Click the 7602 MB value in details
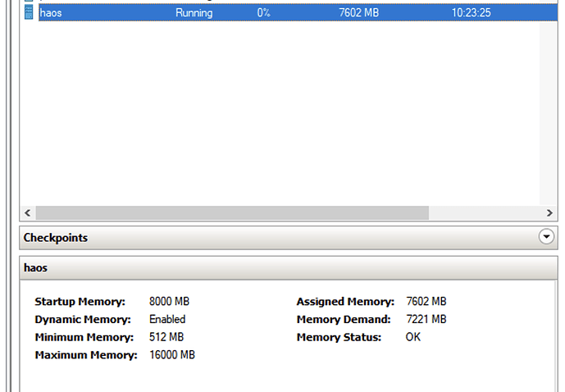565x392 pixels. coord(426,301)
